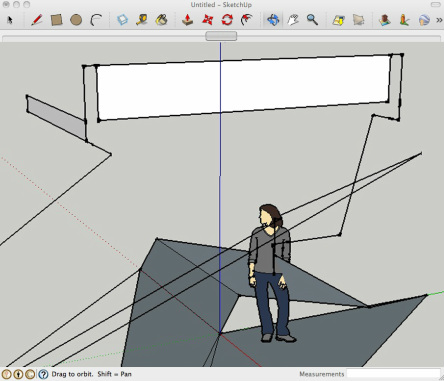Image resolution: width=444 pixels, height=381 pixels.
Task: Expand toolbar overflow double chevron
Action: pyautogui.click(x=439, y=20)
